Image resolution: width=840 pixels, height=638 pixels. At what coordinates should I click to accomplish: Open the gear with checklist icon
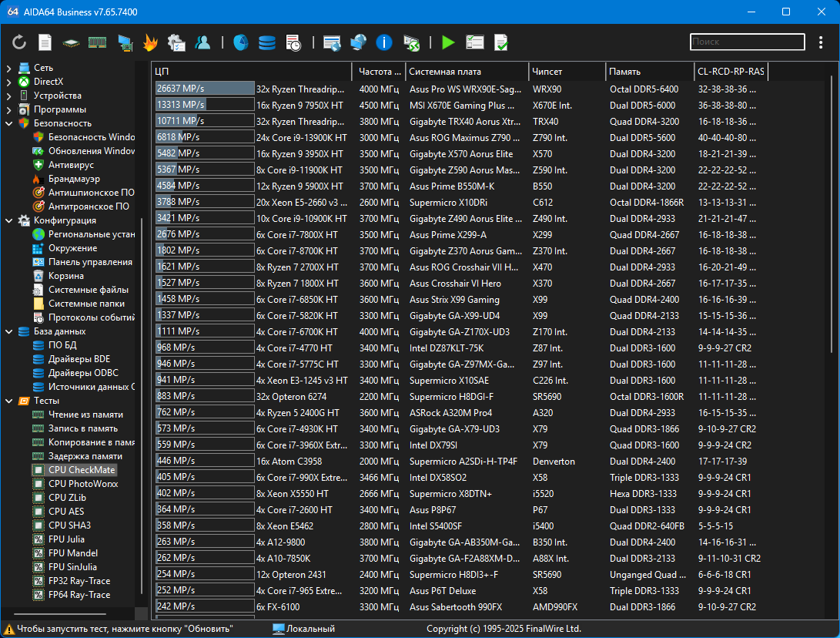tap(176, 42)
